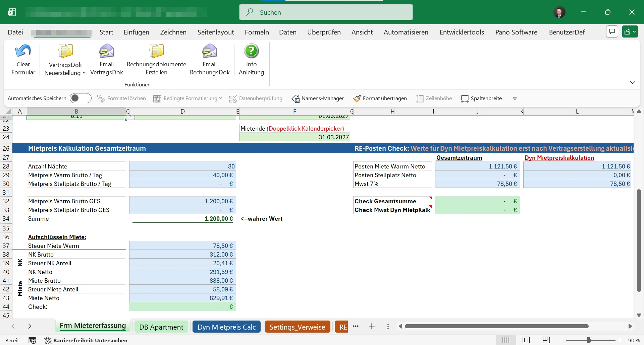Screen dimensions: 644x345
Task: Switch to Page Break Preview icon
Action: 546,340
